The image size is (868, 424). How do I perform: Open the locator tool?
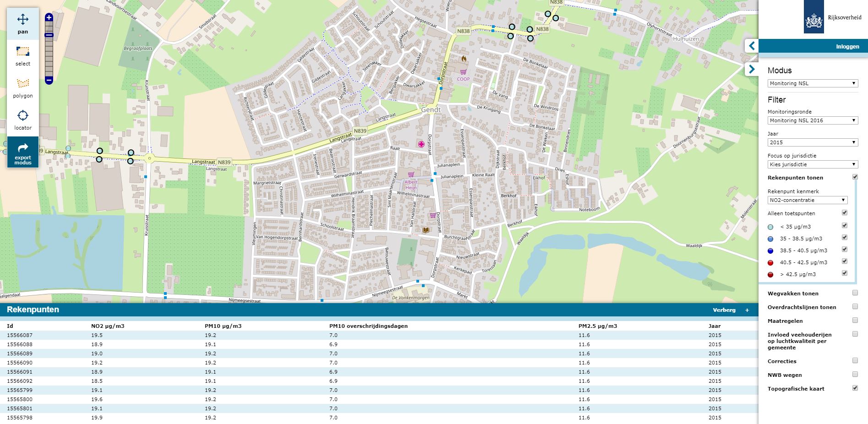coord(23,120)
